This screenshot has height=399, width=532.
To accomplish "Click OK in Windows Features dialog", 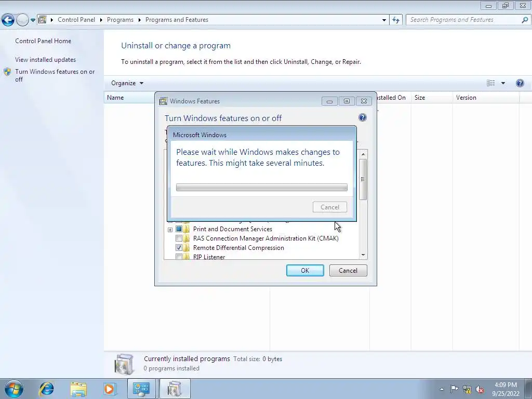I will pos(305,270).
